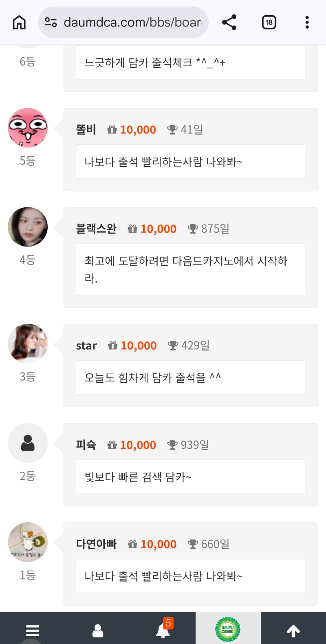326x644 pixels.
Task: Open notifications bell with 5 badge
Action: [163, 631]
